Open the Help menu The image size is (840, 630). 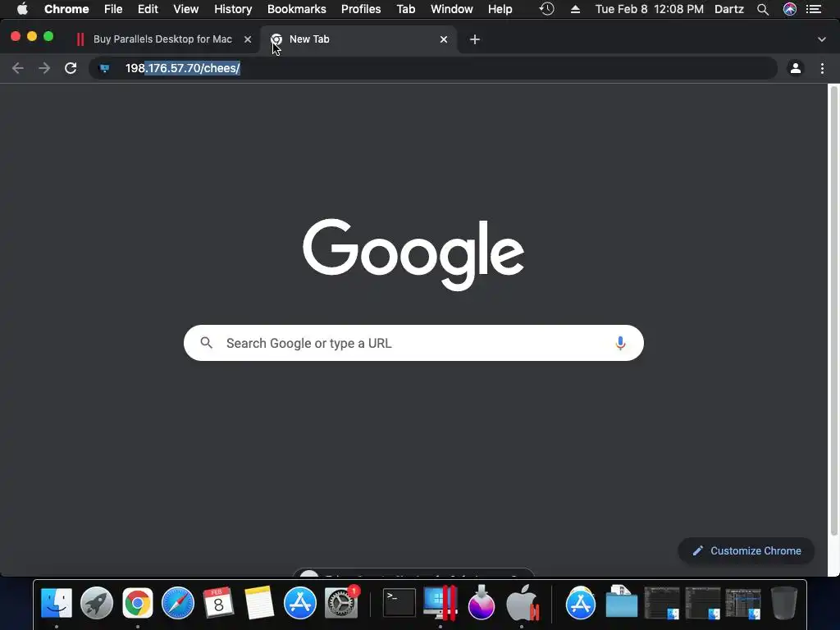(500, 9)
